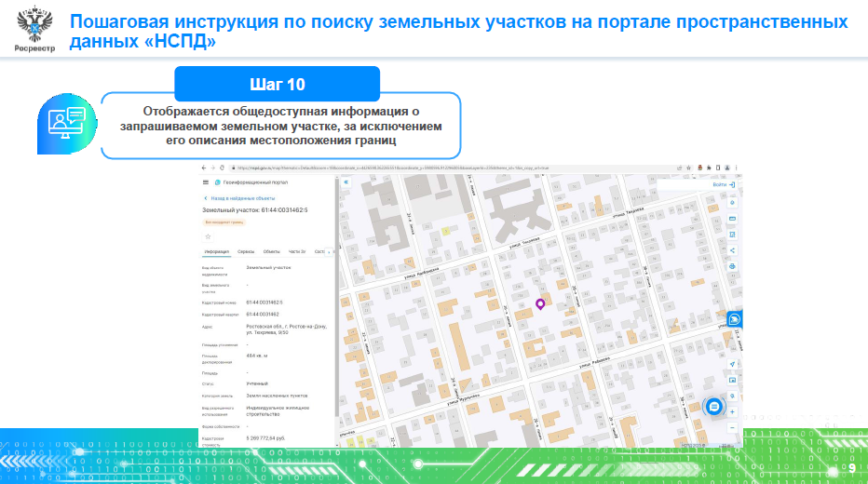The width and height of the screenshot is (868, 484).
Task: Click the map pin marker
Action: (540, 303)
